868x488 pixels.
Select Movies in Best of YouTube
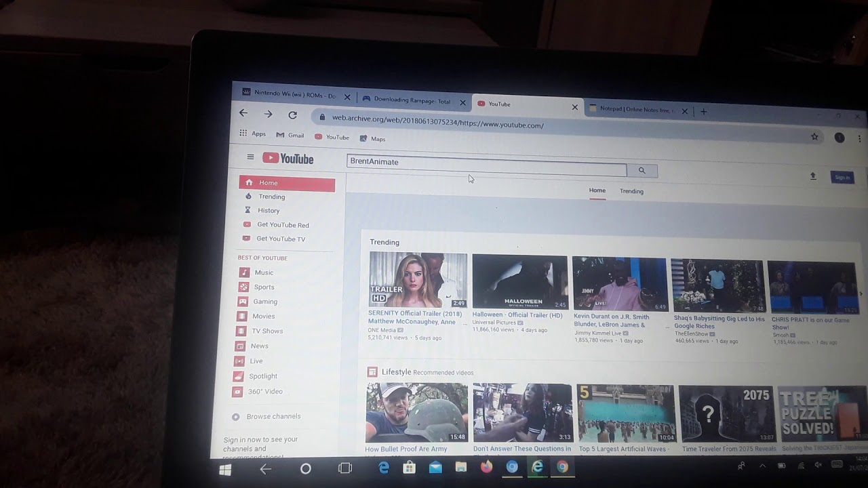pyautogui.click(x=256, y=317)
